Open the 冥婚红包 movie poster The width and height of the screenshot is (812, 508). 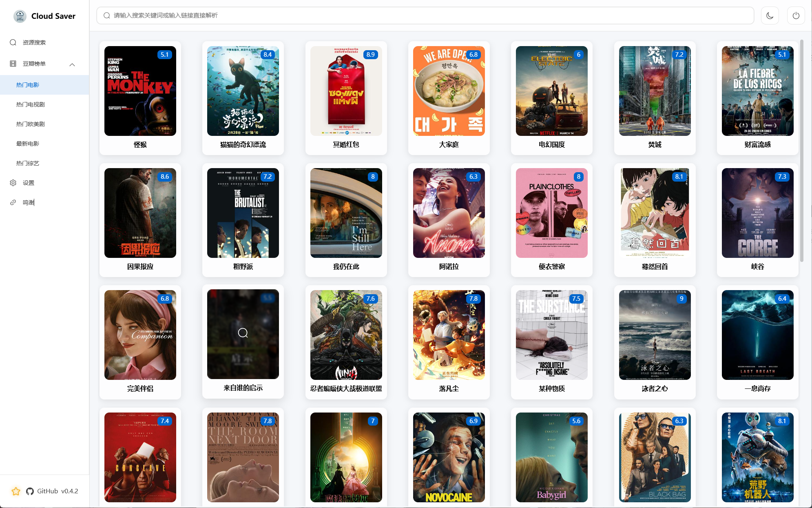[x=346, y=91]
